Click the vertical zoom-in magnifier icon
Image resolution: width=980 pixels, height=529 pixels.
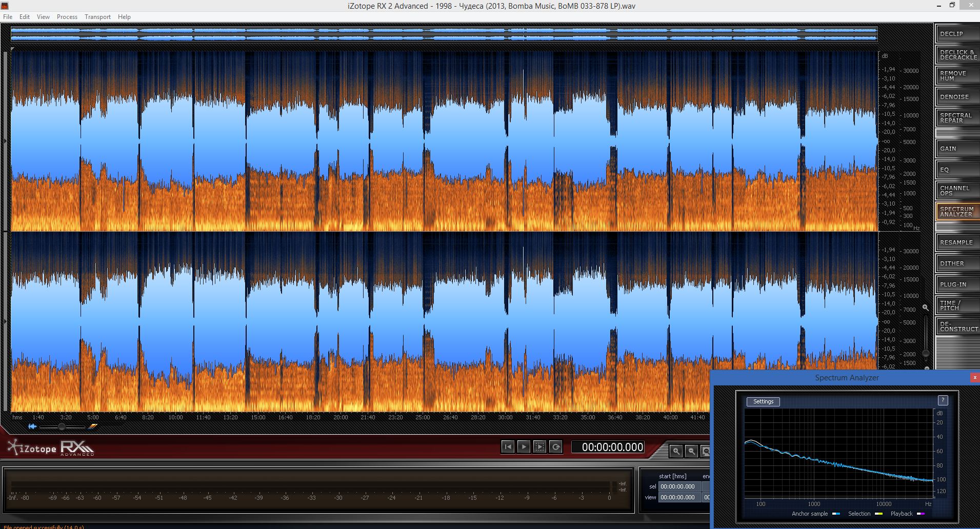coord(925,308)
